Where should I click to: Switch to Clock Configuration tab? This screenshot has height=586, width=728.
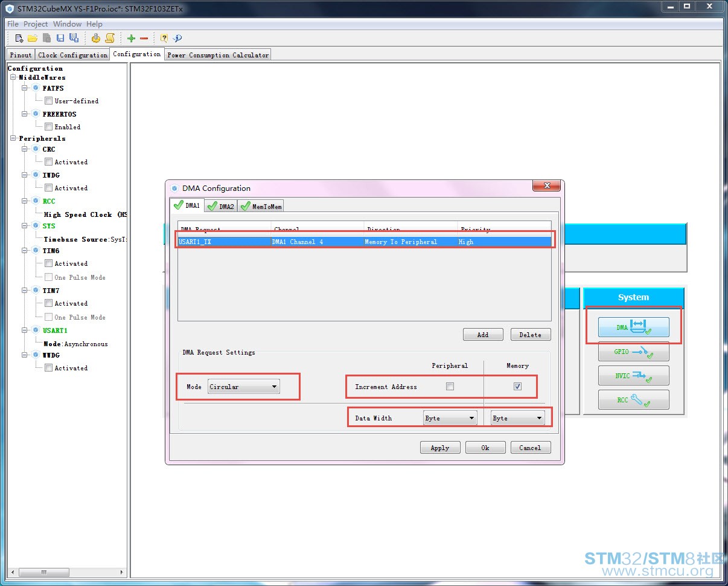pyautogui.click(x=72, y=55)
